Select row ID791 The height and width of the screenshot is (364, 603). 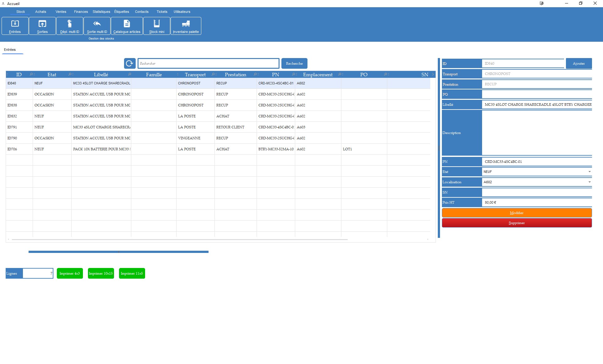(x=218, y=127)
